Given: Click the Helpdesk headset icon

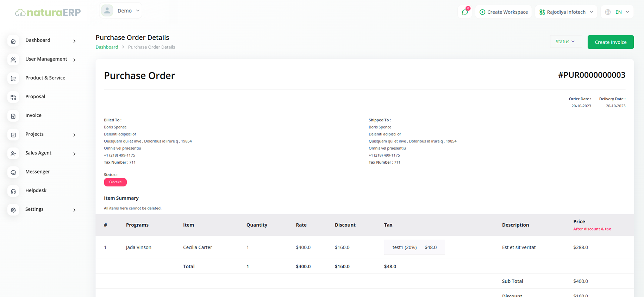Looking at the screenshot, I should point(13,191).
